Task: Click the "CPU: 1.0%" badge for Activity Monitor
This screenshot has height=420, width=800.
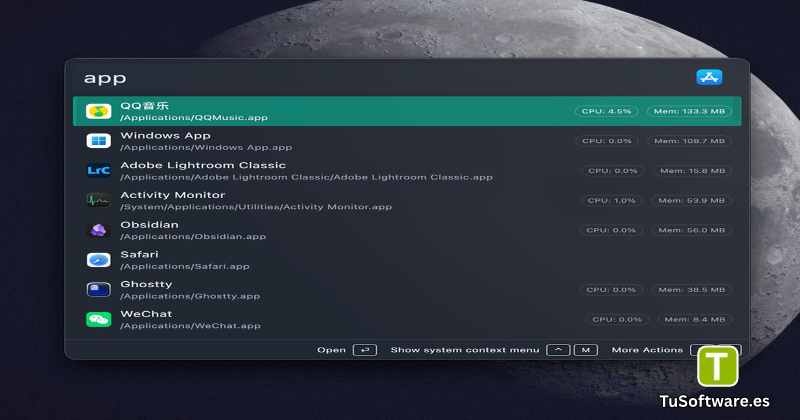Action: click(x=612, y=201)
